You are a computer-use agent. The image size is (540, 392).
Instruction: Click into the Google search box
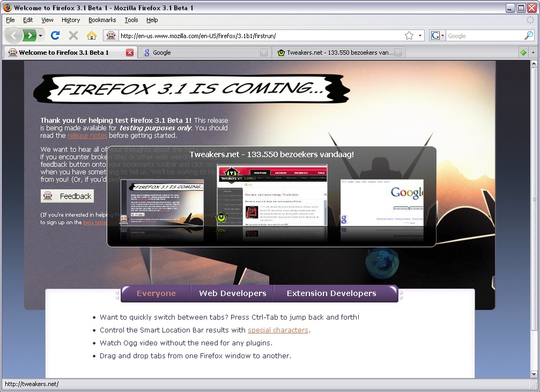coord(484,36)
